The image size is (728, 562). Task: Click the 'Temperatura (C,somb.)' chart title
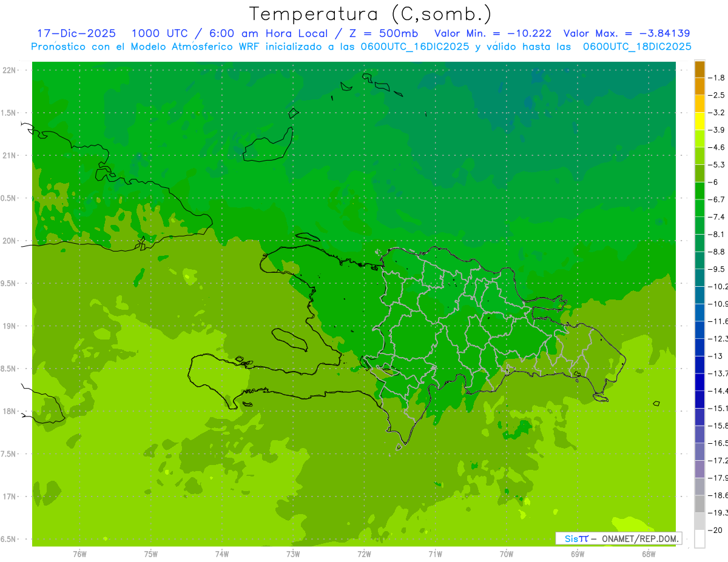[x=371, y=13]
